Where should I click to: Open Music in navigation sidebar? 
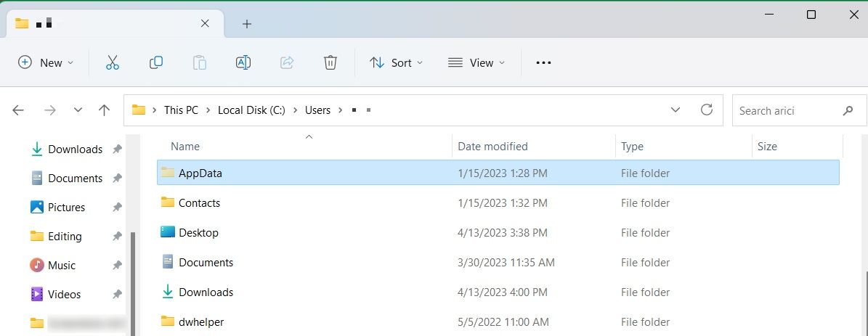[62, 266]
